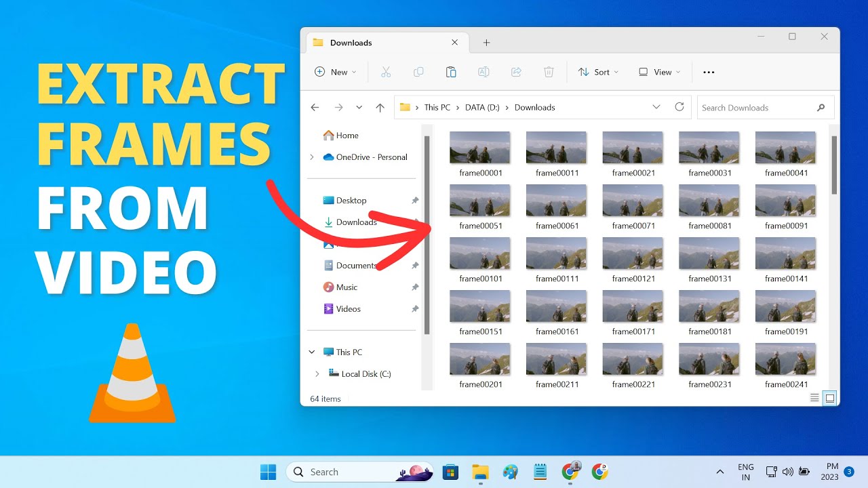Open Home in the navigation pane
Viewport: 868px width, 488px height.
pos(340,136)
